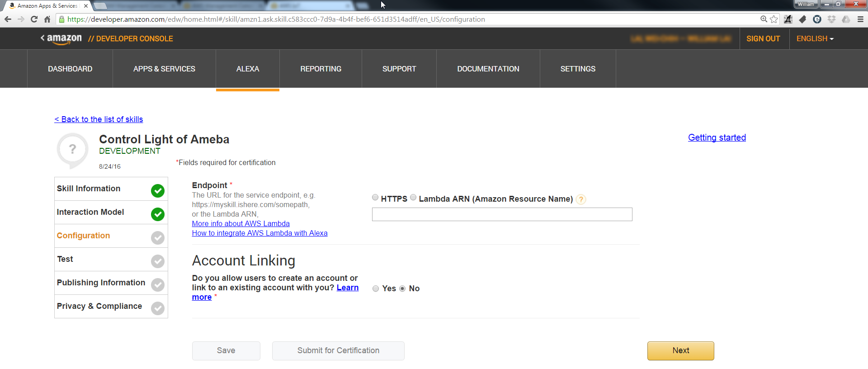Select the HTTPS endpoint radio button
The image size is (868, 369).
(x=375, y=197)
